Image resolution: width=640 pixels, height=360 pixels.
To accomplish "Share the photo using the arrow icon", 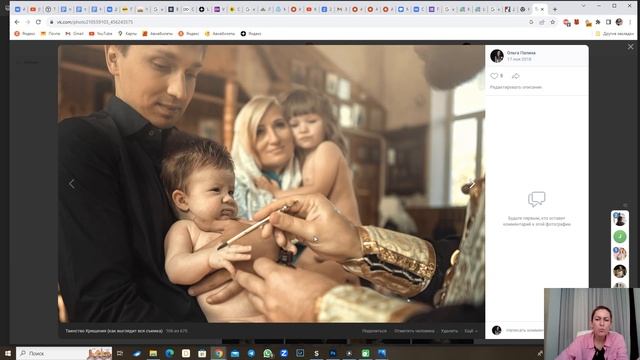I will click(x=516, y=76).
